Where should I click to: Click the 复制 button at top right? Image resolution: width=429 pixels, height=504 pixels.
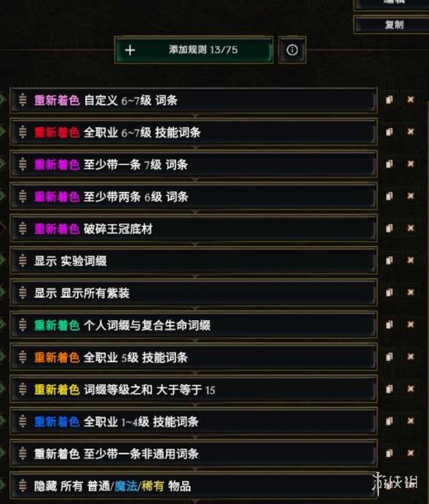coord(392,24)
